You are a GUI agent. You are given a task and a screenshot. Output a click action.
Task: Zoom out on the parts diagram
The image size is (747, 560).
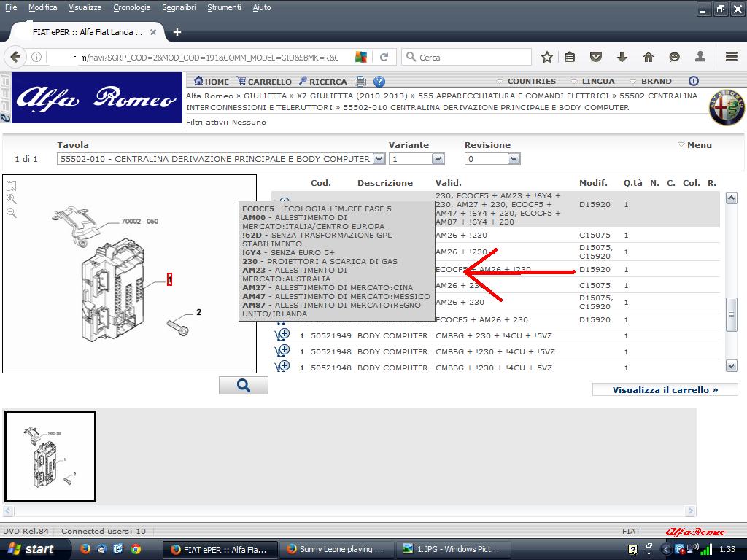point(12,213)
